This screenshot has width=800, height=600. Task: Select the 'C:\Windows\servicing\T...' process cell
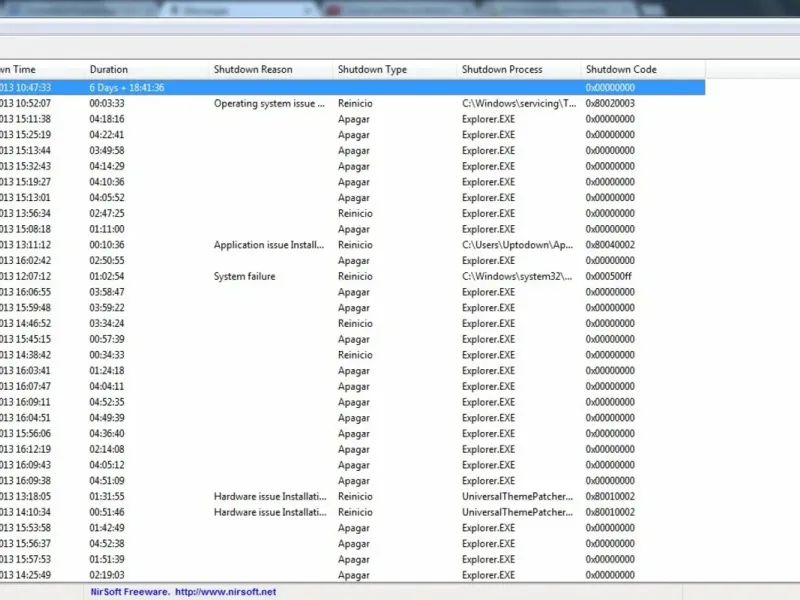click(x=519, y=104)
